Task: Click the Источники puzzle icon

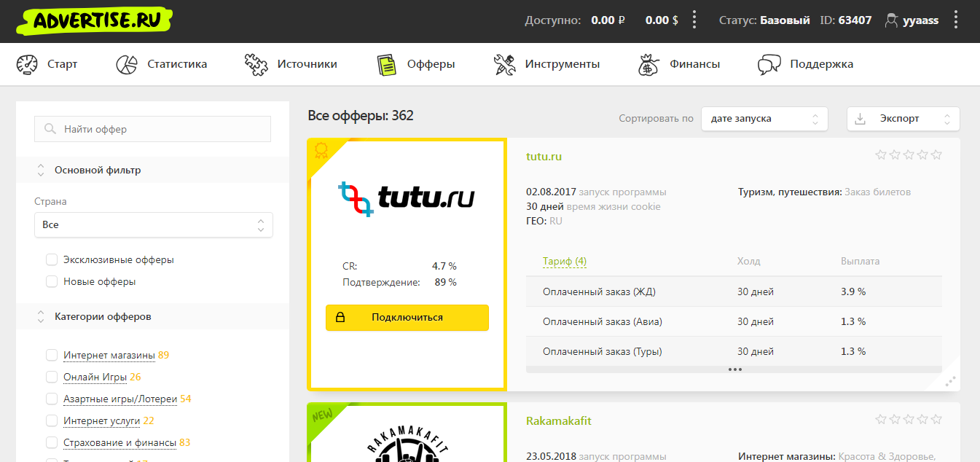Action: coord(256,64)
